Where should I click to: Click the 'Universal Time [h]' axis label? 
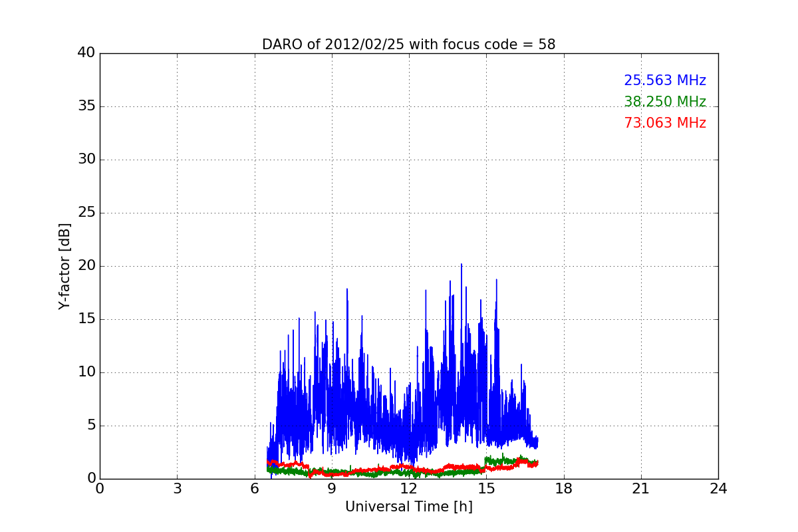click(409, 507)
